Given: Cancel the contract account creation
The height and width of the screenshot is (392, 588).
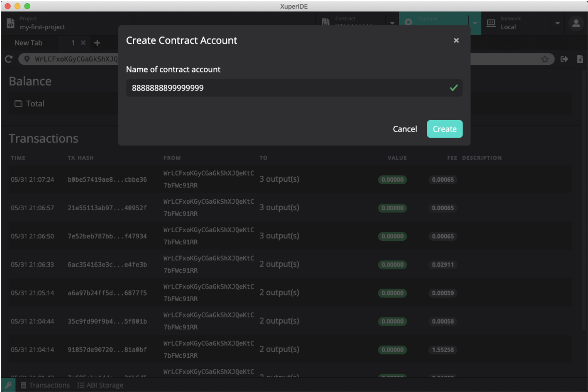Looking at the screenshot, I should [405, 129].
